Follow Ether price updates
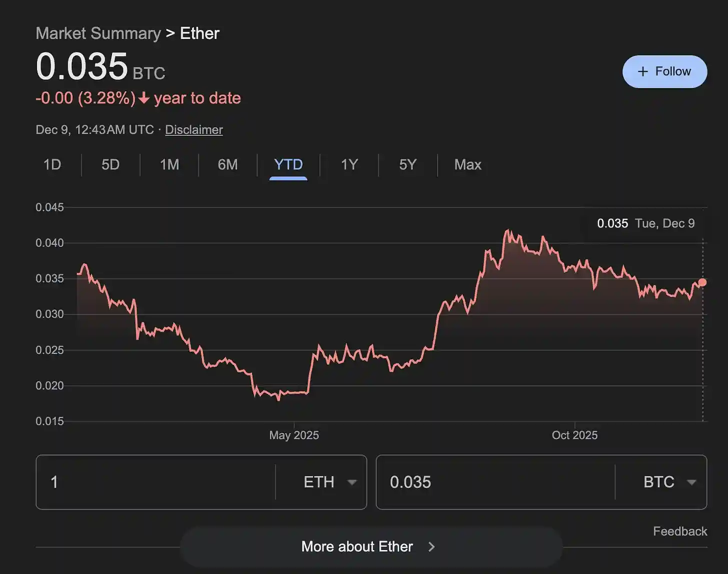Image resolution: width=728 pixels, height=574 pixels. 664,71
